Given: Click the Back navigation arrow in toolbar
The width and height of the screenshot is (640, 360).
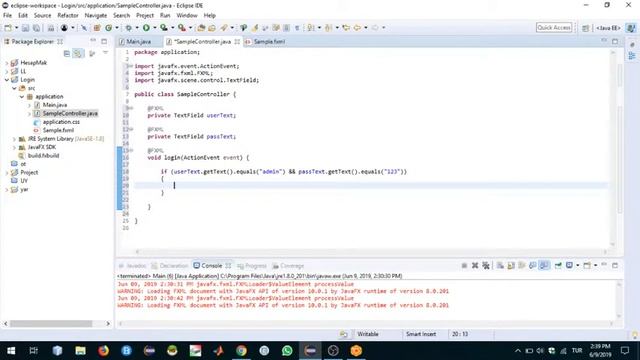Looking at the screenshot, I should (x=357, y=28).
